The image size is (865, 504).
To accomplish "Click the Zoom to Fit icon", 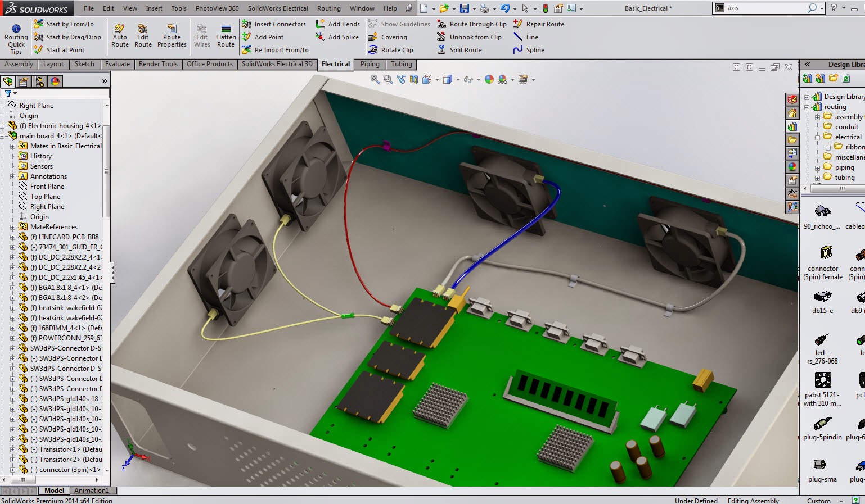I will [374, 79].
